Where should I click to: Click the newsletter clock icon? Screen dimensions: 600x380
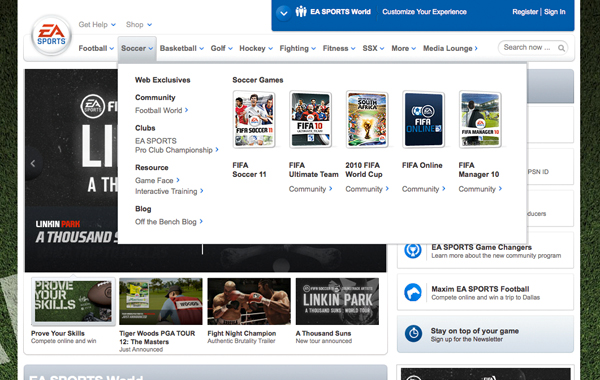point(413,334)
